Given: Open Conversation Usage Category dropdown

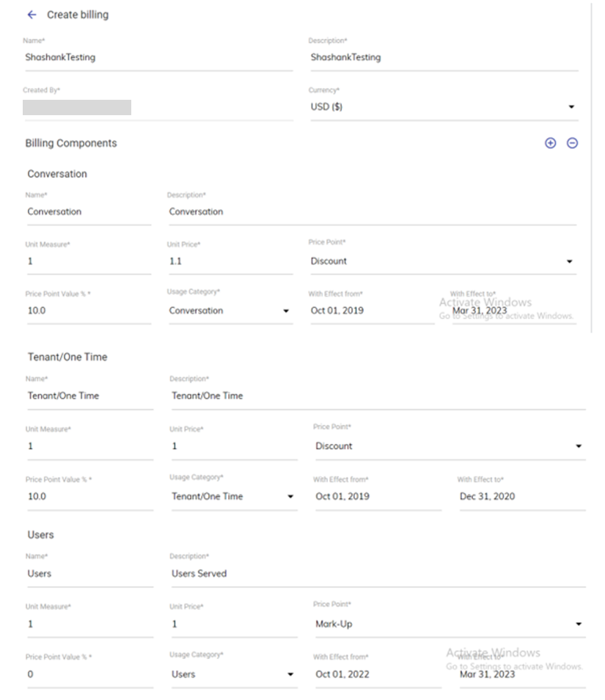Looking at the screenshot, I should pyautogui.click(x=229, y=311).
